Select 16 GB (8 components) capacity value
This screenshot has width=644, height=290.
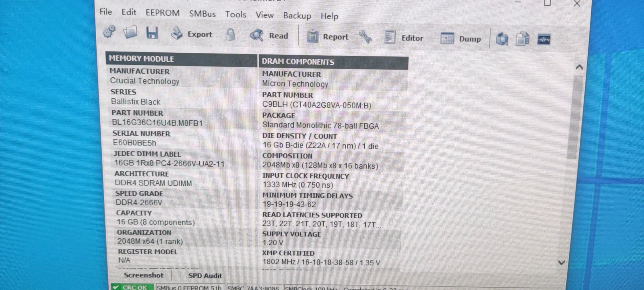(156, 222)
